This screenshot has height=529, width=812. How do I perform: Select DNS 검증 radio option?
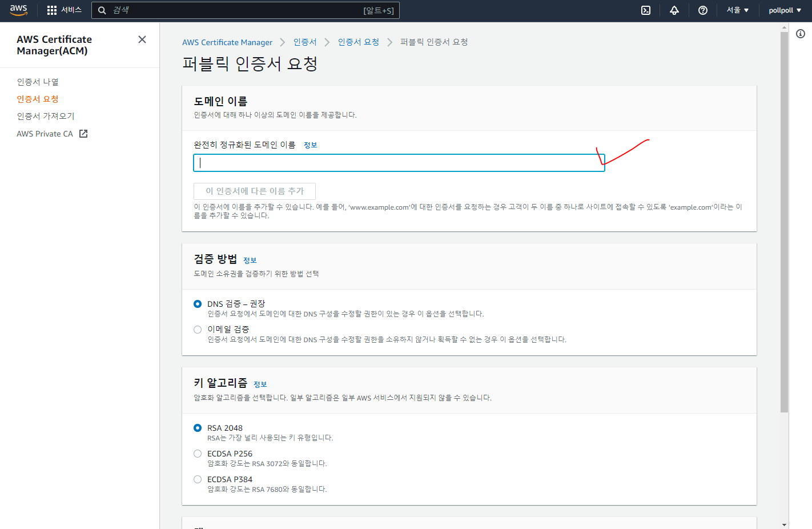[x=198, y=304]
